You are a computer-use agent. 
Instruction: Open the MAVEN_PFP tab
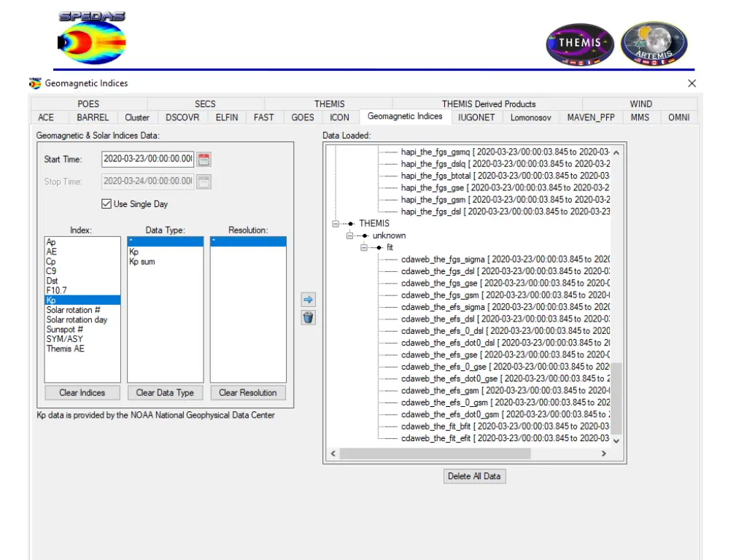[591, 117]
